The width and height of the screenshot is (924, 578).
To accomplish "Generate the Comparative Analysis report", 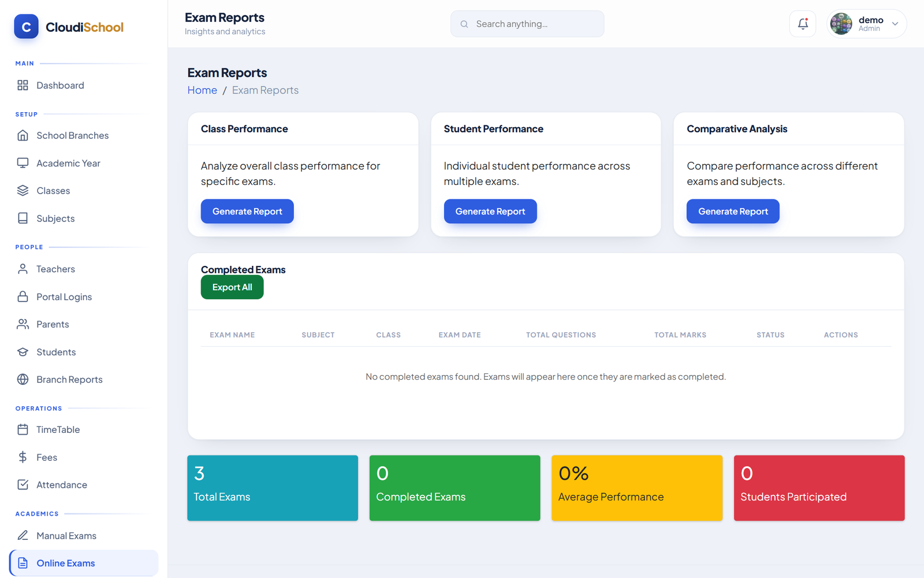I will click(x=733, y=212).
